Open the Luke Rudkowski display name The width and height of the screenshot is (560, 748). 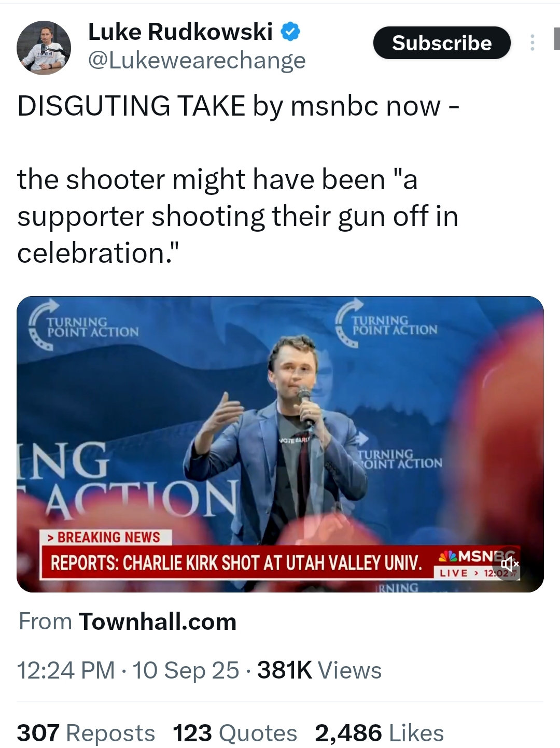180,32
